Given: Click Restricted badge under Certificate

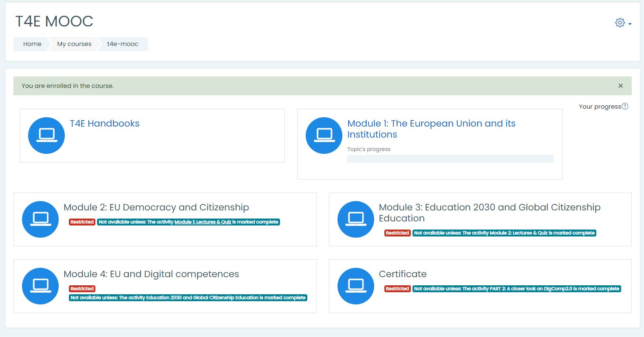Looking at the screenshot, I should click(397, 289).
